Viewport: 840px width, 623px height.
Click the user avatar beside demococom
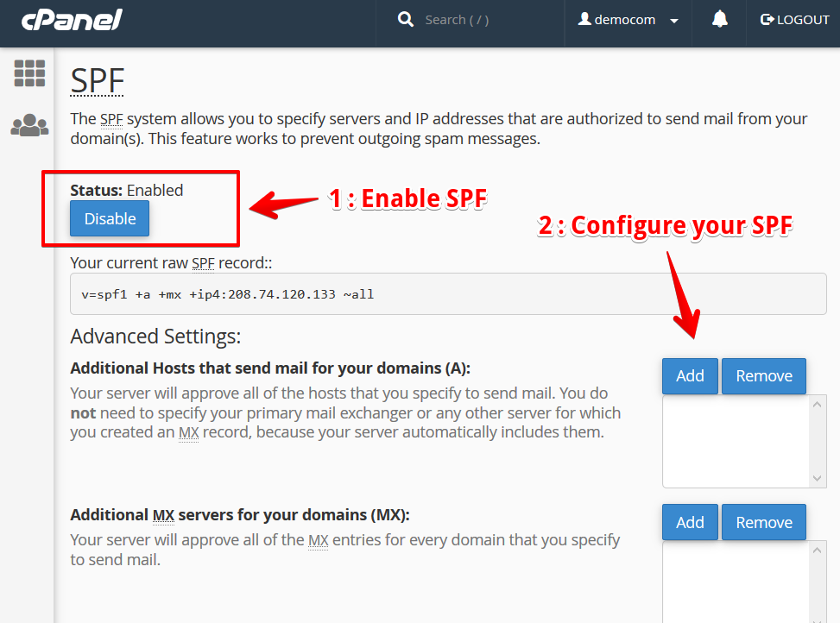click(x=587, y=19)
